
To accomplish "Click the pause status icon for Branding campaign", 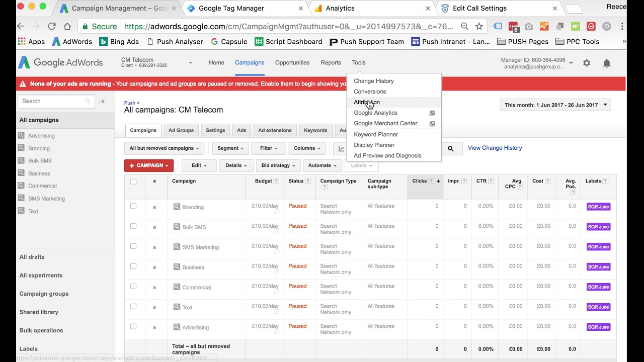I will click(154, 207).
